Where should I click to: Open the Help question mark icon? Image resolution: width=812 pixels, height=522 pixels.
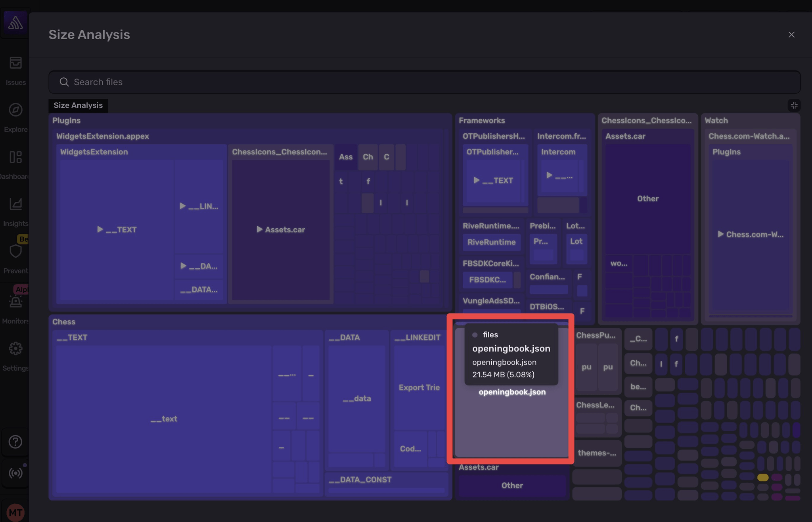pos(15,442)
